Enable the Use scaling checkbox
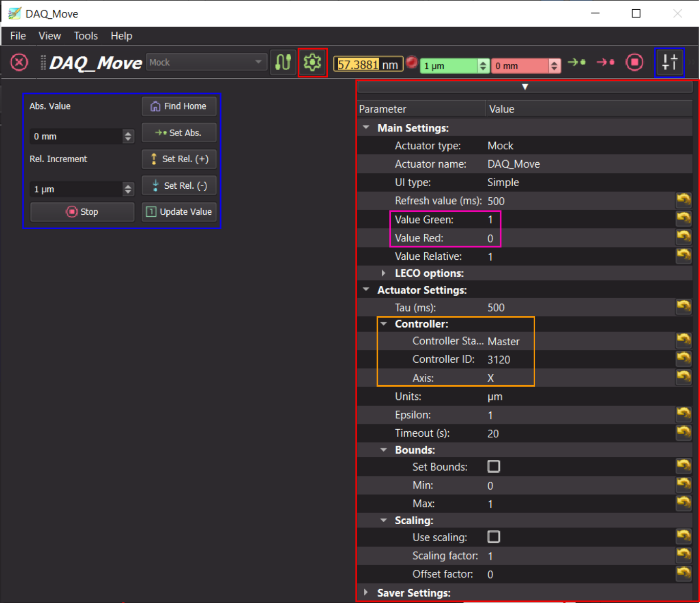700x603 pixels. pos(494,537)
